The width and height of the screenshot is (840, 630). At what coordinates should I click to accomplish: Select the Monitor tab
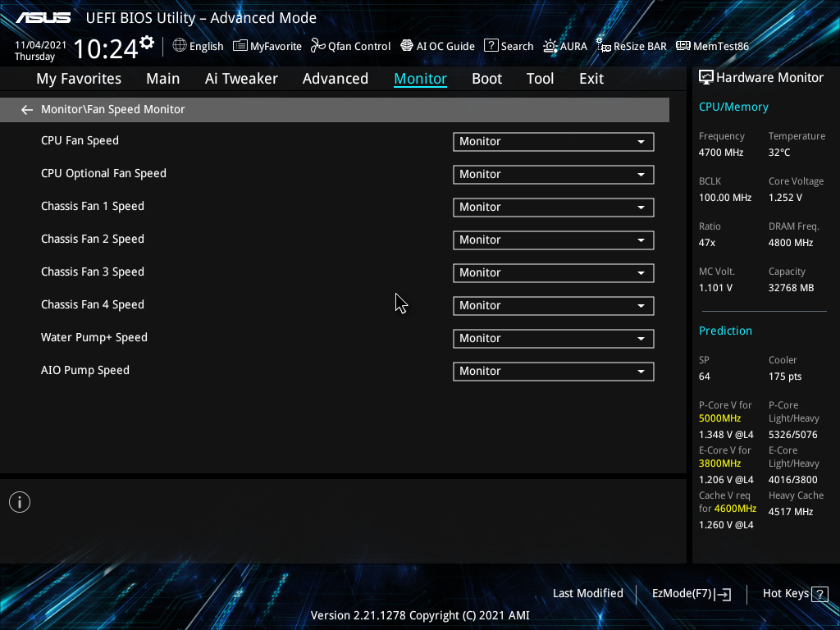tap(421, 79)
